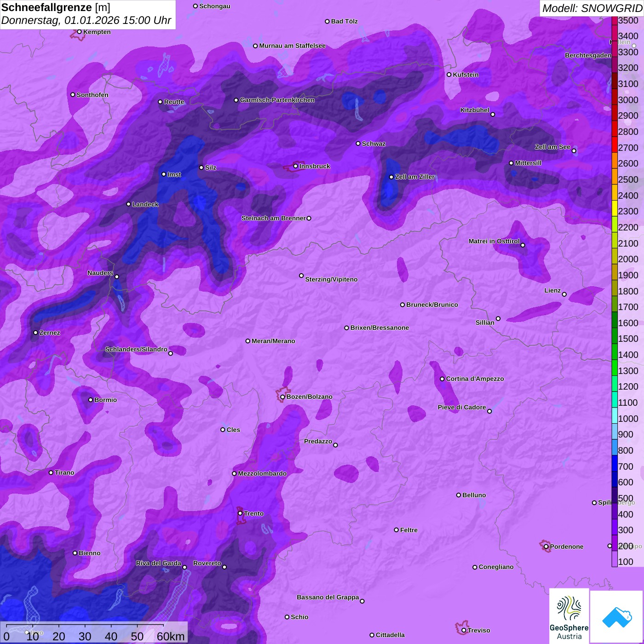Click the Treviso city marker

click(x=464, y=630)
